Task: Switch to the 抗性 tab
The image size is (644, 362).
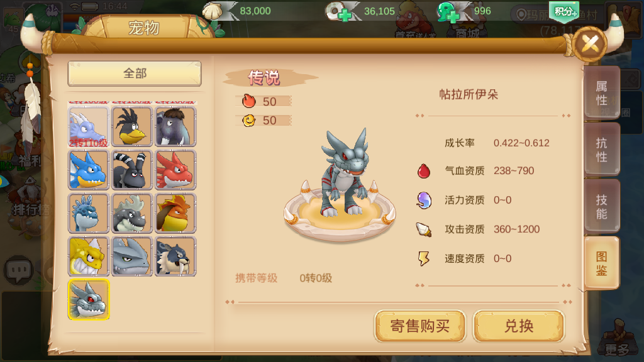Action: (602, 150)
